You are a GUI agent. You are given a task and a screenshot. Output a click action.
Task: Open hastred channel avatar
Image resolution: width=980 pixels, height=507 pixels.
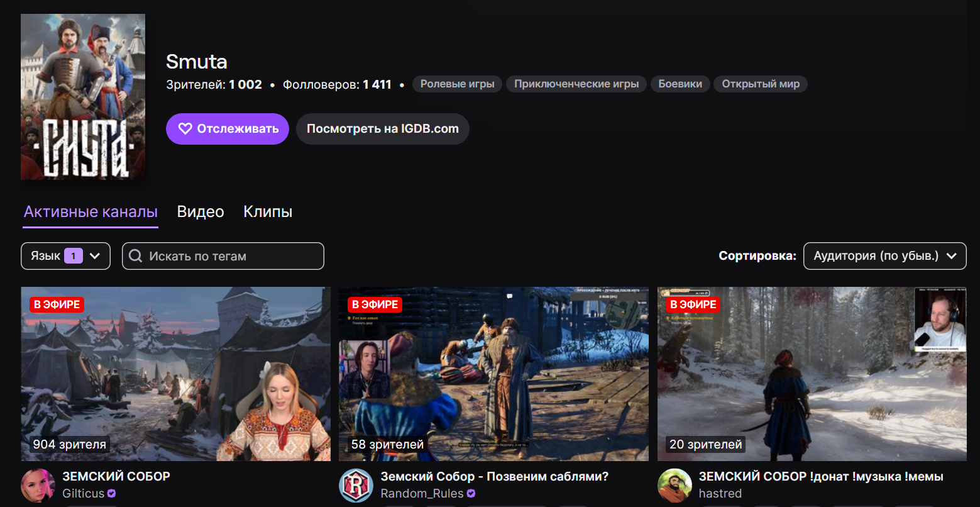coord(674,485)
